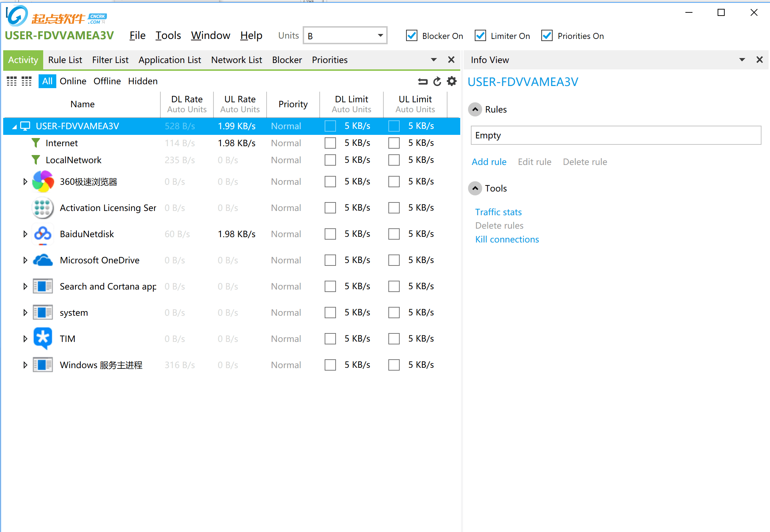Screen dimensions: 770x532
Task: Toggle the Blocker On checkbox
Action: click(x=411, y=36)
